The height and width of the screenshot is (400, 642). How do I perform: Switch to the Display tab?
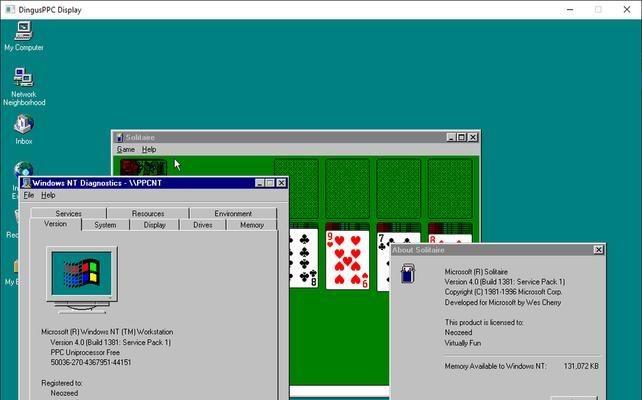(x=154, y=225)
